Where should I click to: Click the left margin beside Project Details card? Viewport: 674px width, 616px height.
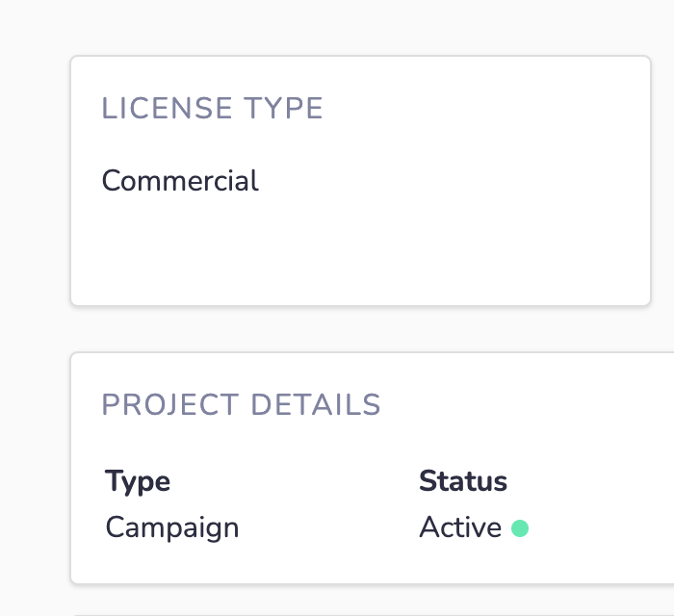coord(35,468)
